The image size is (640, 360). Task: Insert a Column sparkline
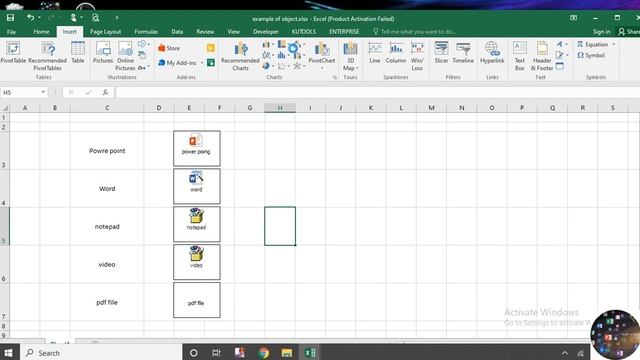(396, 53)
